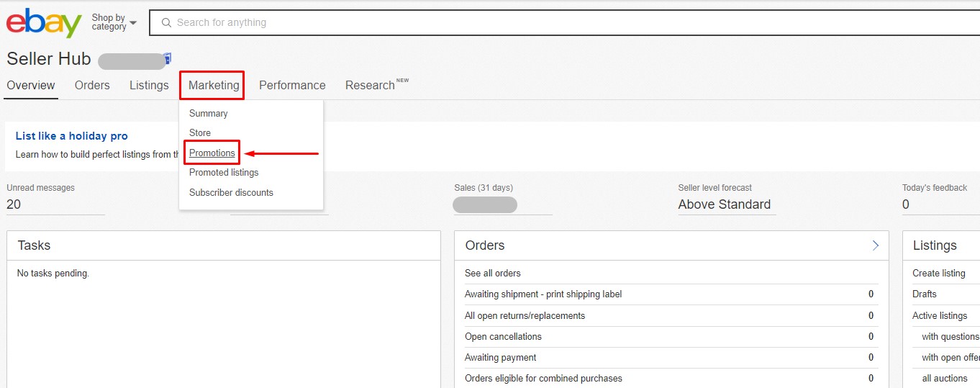Open Active listings link
The image size is (980, 388).
point(940,315)
